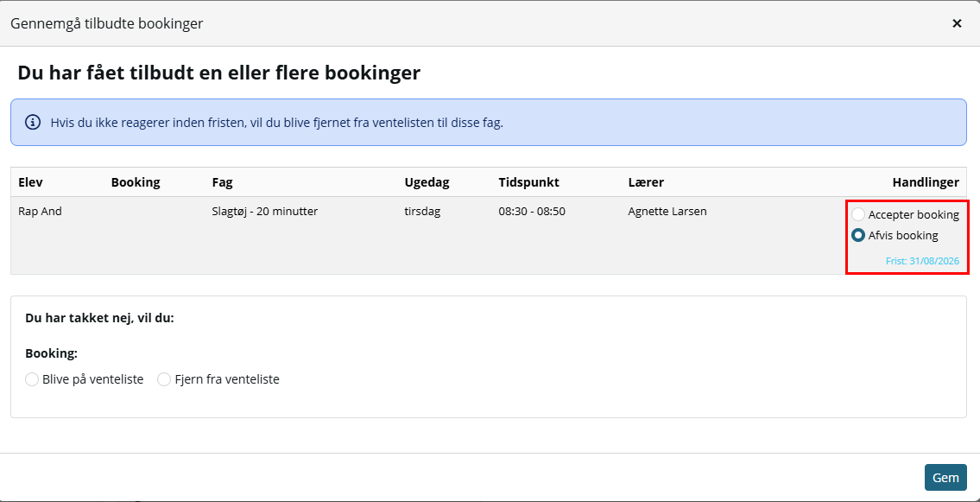Choose Blive på venteliste option
This screenshot has height=502, width=980.
[x=32, y=379]
